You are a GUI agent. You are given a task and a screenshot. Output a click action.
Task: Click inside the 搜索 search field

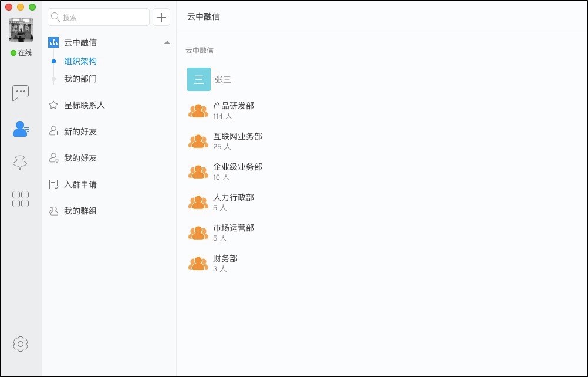click(98, 17)
